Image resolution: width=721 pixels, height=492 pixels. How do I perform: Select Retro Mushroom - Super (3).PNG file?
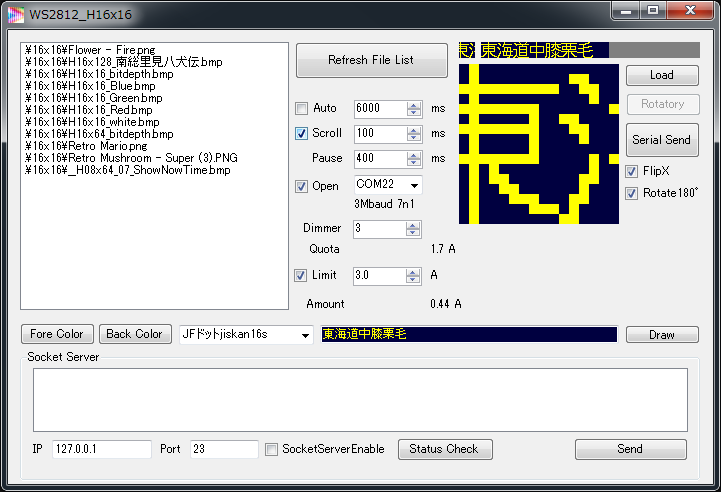131,158
